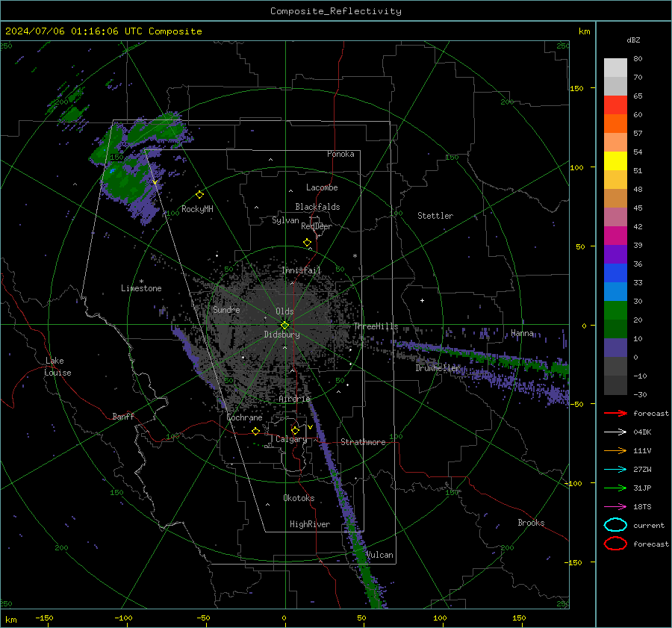The width and height of the screenshot is (672, 628).
Task: Click the yellow radar site marker at Didsbury
Action: (x=284, y=326)
